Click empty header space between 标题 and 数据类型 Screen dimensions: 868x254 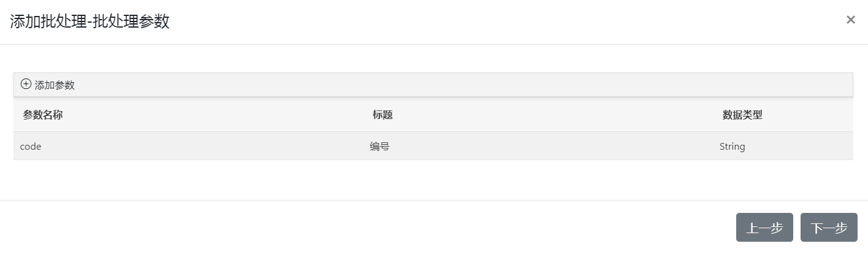pyautogui.click(x=552, y=115)
